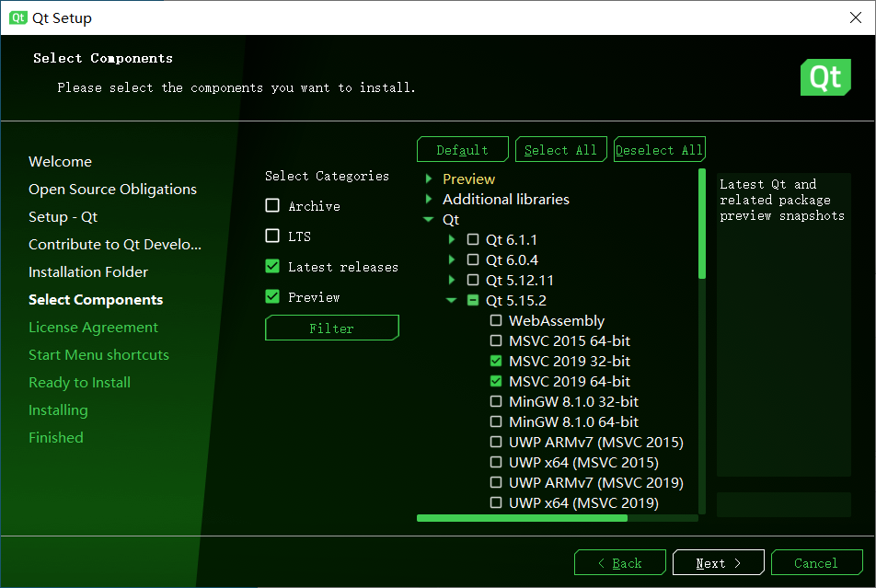Proceed with the Next button
Image resolution: width=876 pixels, height=588 pixels.
pos(719,562)
